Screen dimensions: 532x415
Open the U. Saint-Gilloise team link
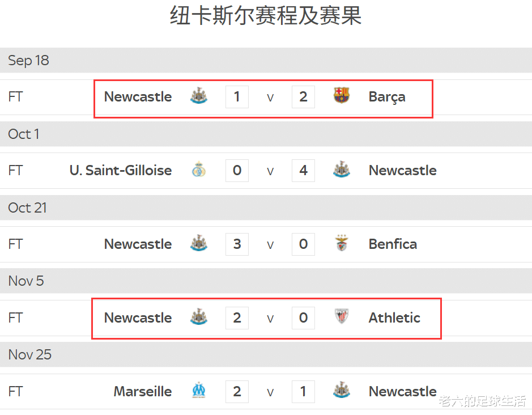click(x=121, y=170)
